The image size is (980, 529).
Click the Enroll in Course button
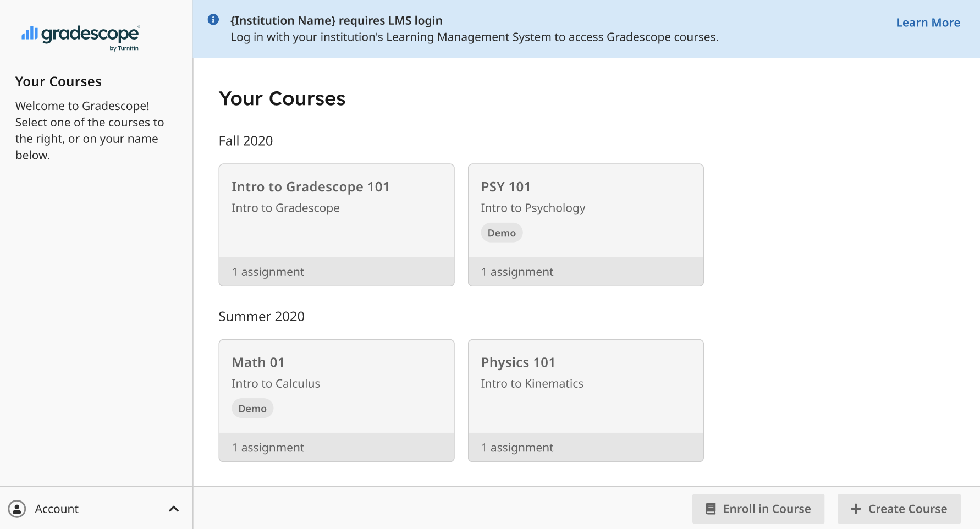(758, 509)
